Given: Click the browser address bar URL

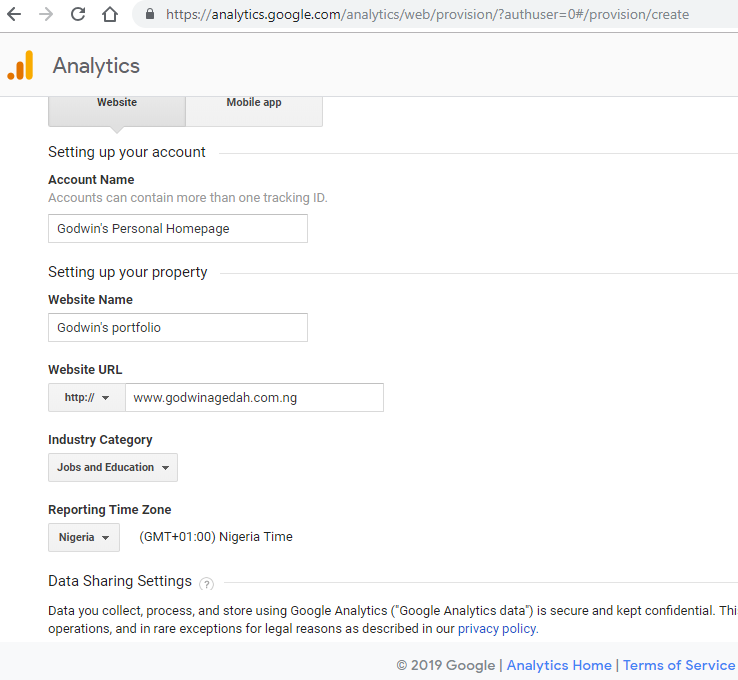Looking at the screenshot, I should (x=427, y=15).
